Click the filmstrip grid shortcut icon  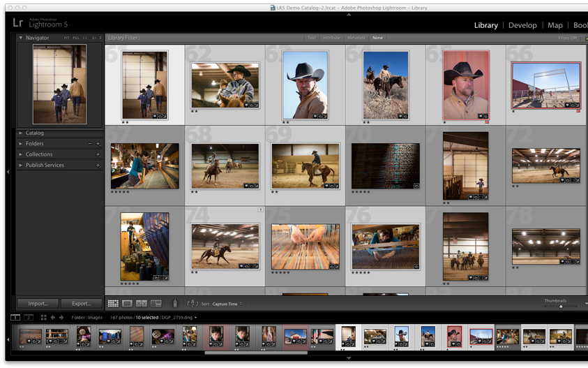pyautogui.click(x=43, y=317)
